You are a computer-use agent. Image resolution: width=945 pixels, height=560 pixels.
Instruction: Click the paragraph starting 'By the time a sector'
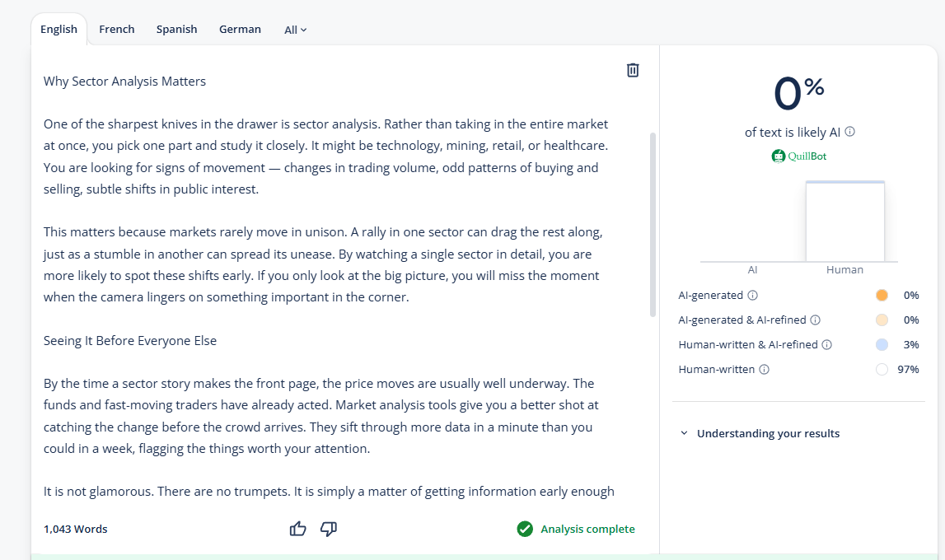click(x=320, y=416)
